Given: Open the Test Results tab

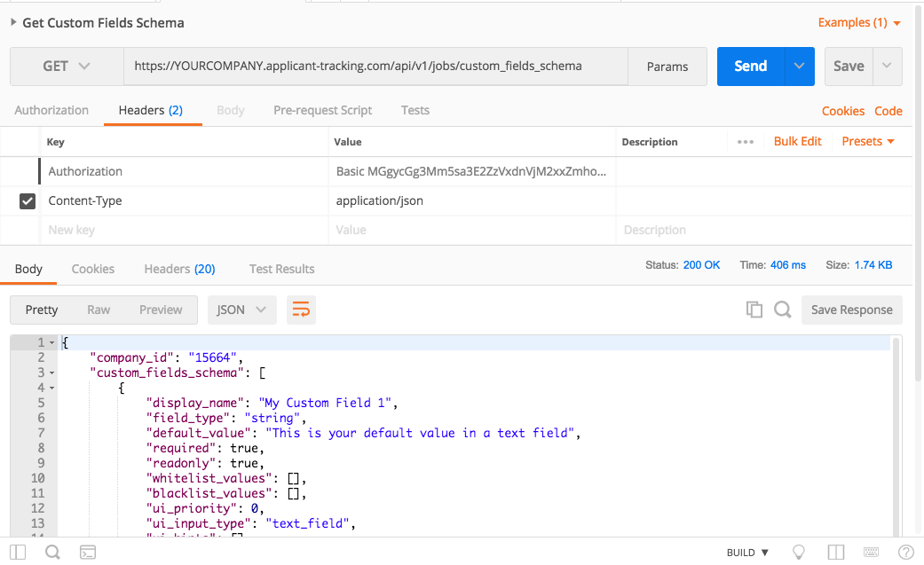Looking at the screenshot, I should click(x=281, y=270).
